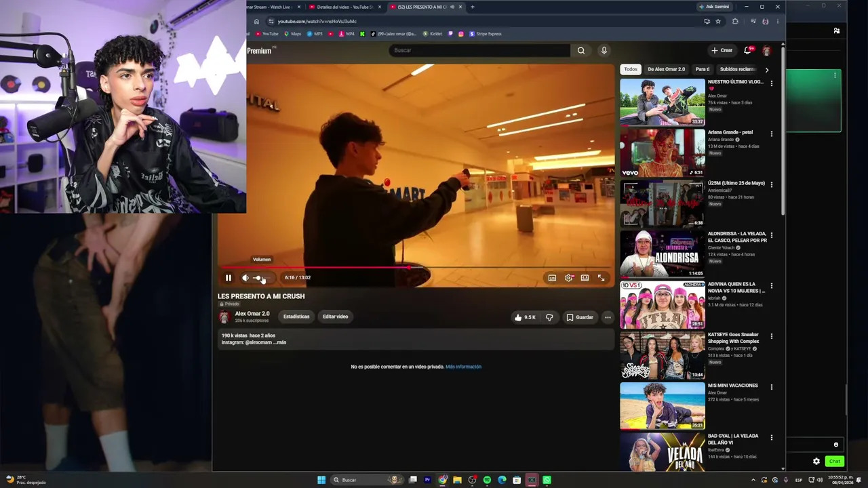Click the Ask Gemini button in Chrome
Image resolution: width=868 pixels, height=488 pixels.
(x=715, y=7)
